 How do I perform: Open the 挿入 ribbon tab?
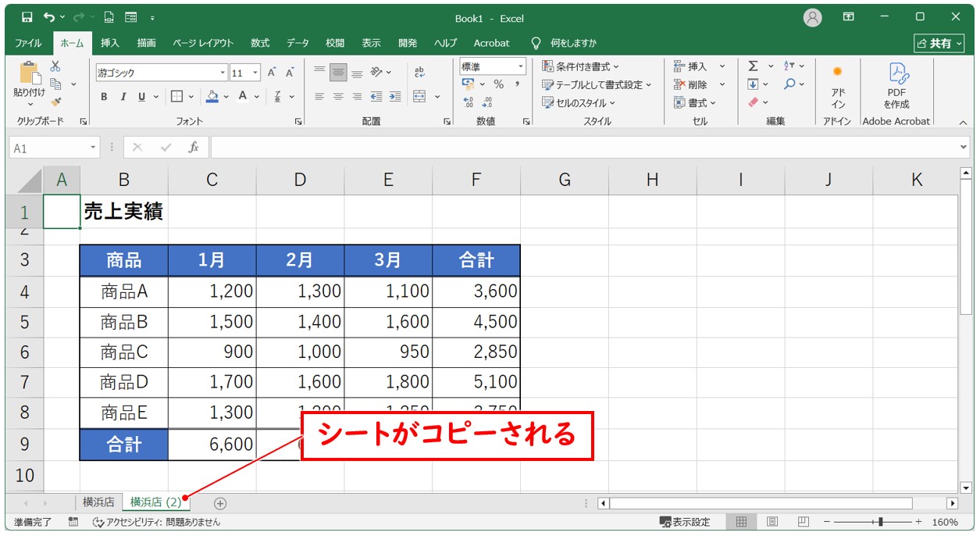pos(110,43)
